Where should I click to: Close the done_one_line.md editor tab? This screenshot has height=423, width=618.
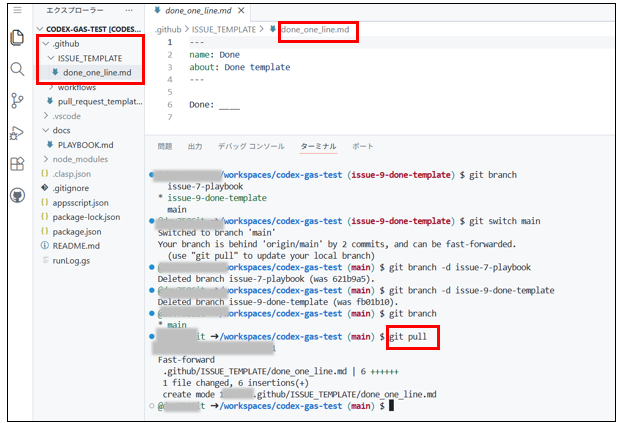pyautogui.click(x=241, y=11)
